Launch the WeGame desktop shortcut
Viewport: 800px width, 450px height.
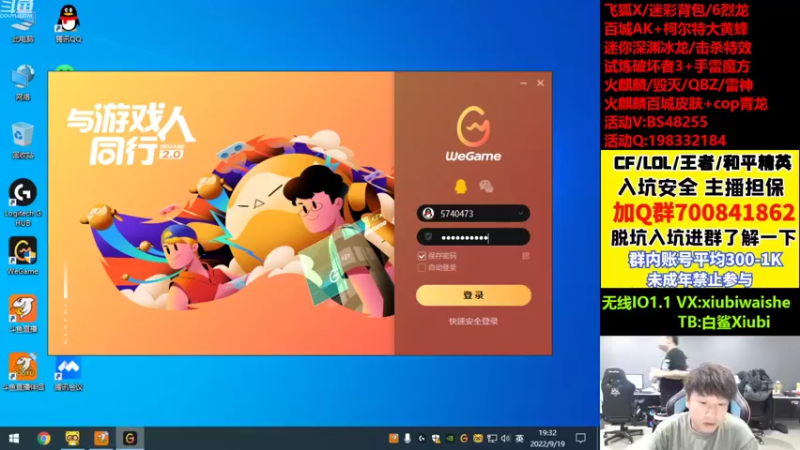coord(22,256)
